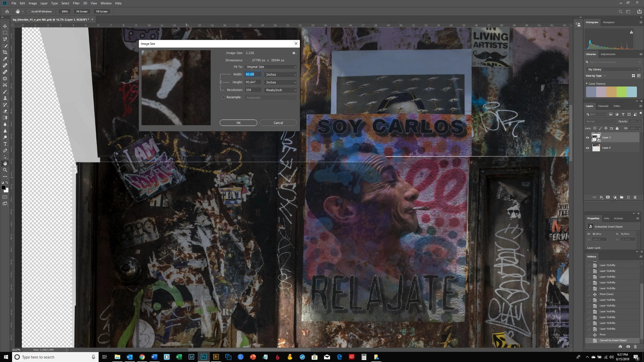Select the Gradient tool
The image size is (644, 362).
5,118
